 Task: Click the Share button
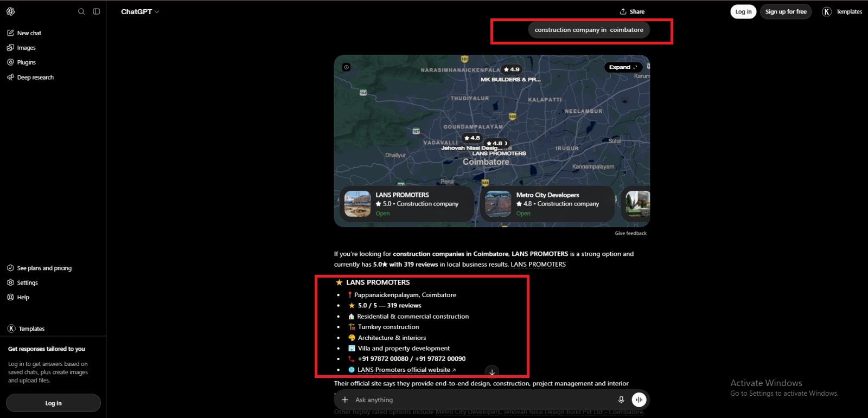632,11
